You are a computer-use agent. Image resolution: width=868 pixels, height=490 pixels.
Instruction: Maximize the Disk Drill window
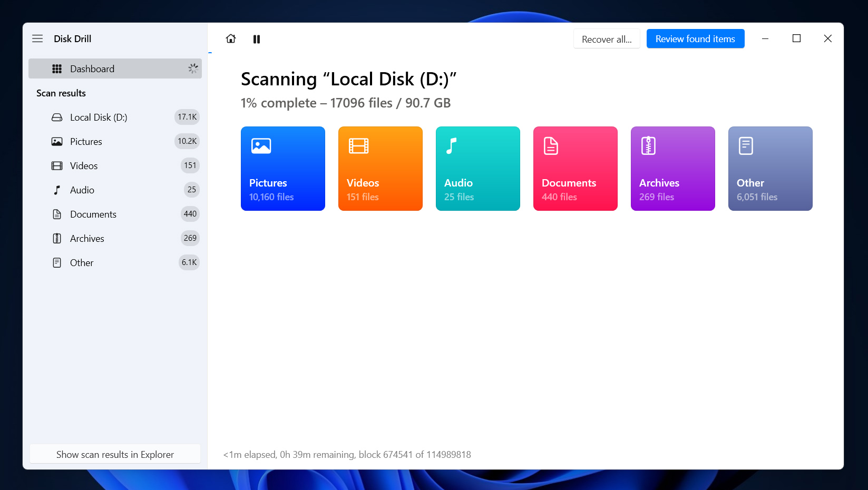796,38
